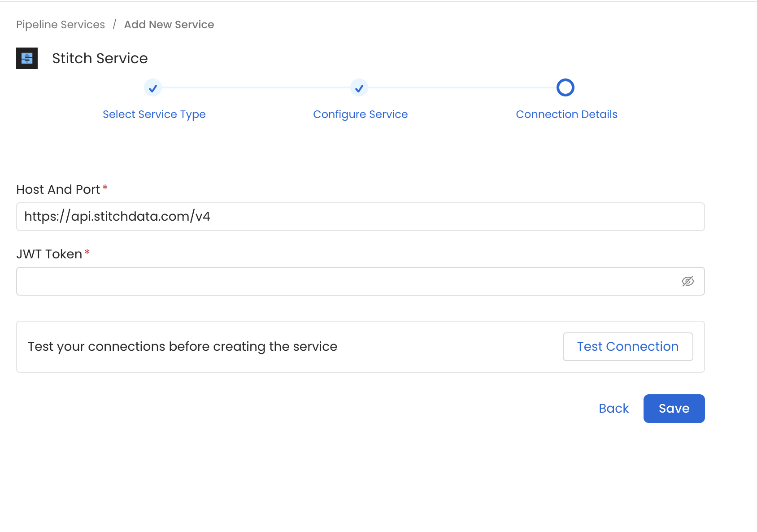Click the Connection Details step circle
This screenshot has width=757, height=532.
[x=566, y=87]
